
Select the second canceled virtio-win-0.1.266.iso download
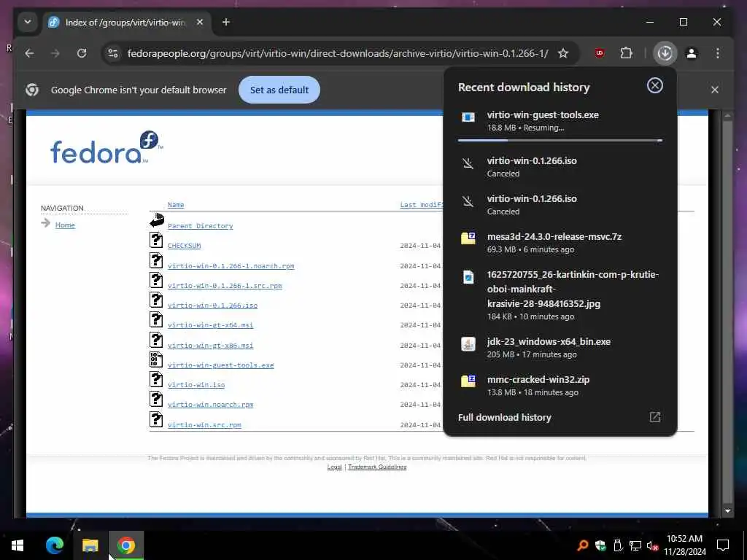tap(560, 205)
